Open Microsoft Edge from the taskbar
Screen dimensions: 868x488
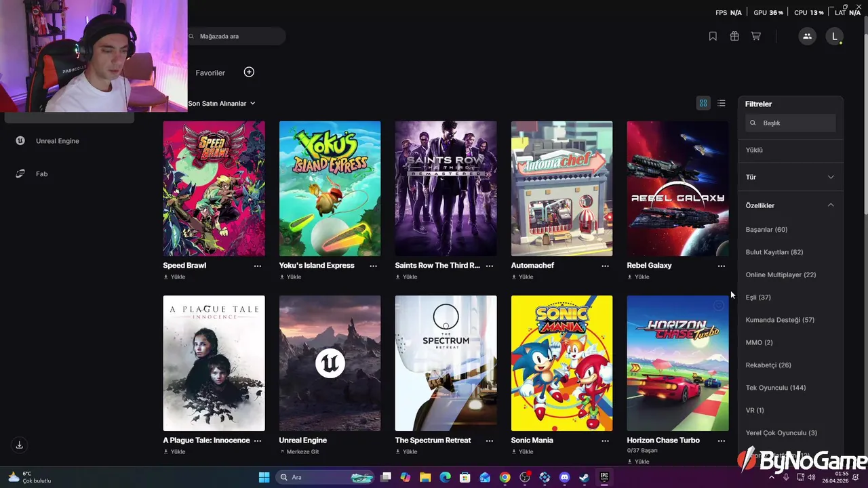pos(445,477)
